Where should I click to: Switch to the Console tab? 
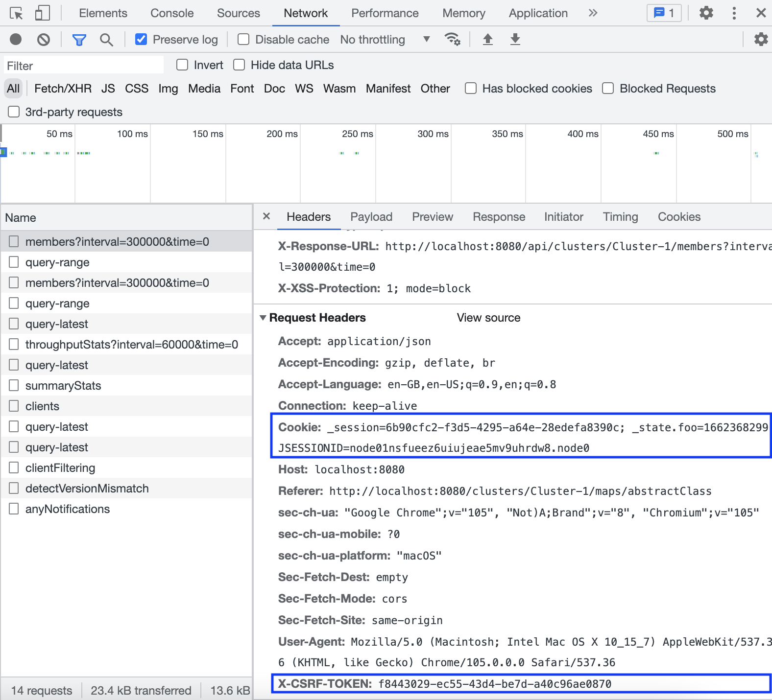tap(172, 13)
